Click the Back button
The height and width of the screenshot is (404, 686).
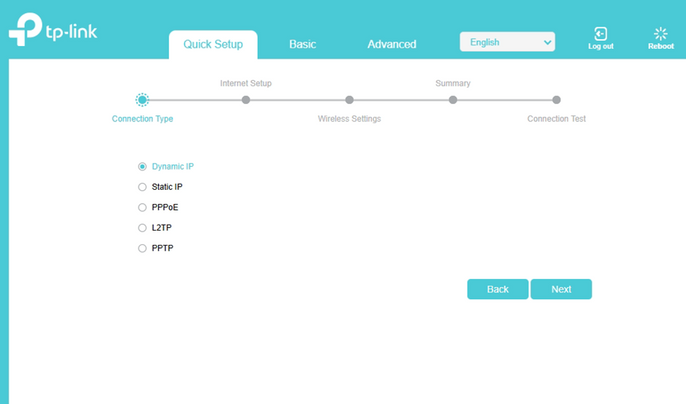(497, 289)
